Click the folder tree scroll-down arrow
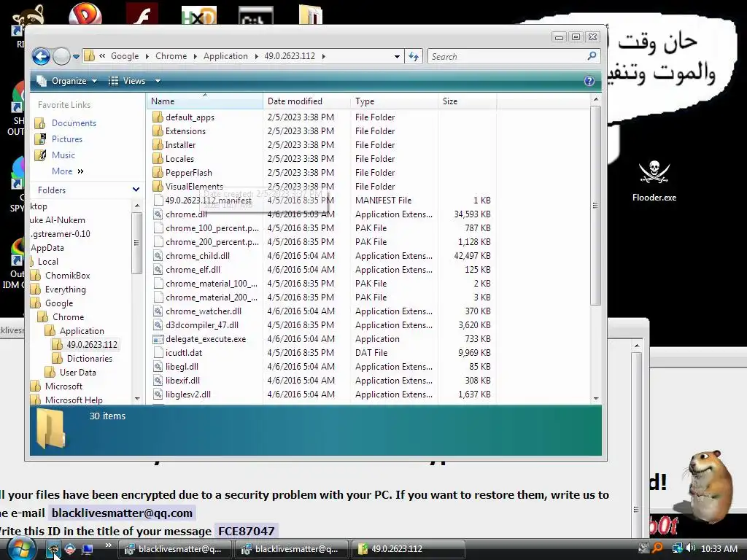747x560 pixels. click(137, 399)
